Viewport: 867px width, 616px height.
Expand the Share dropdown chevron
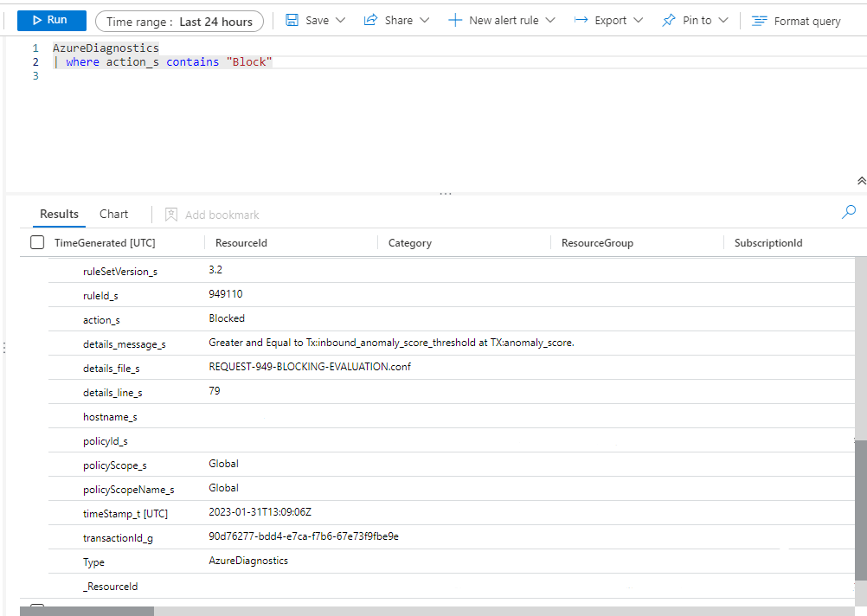coord(424,20)
